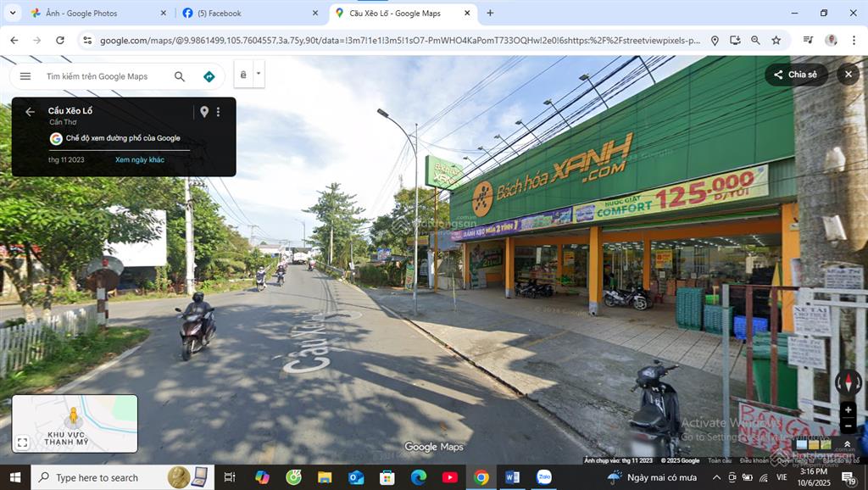
Task: Click the Tìm kiếm trên Google Maps search field
Action: [x=102, y=76]
